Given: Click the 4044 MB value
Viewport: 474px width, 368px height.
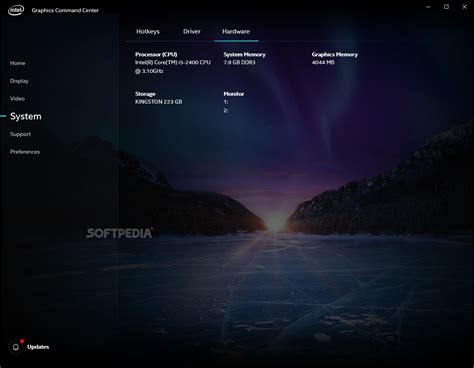Looking at the screenshot, I should click(x=323, y=62).
